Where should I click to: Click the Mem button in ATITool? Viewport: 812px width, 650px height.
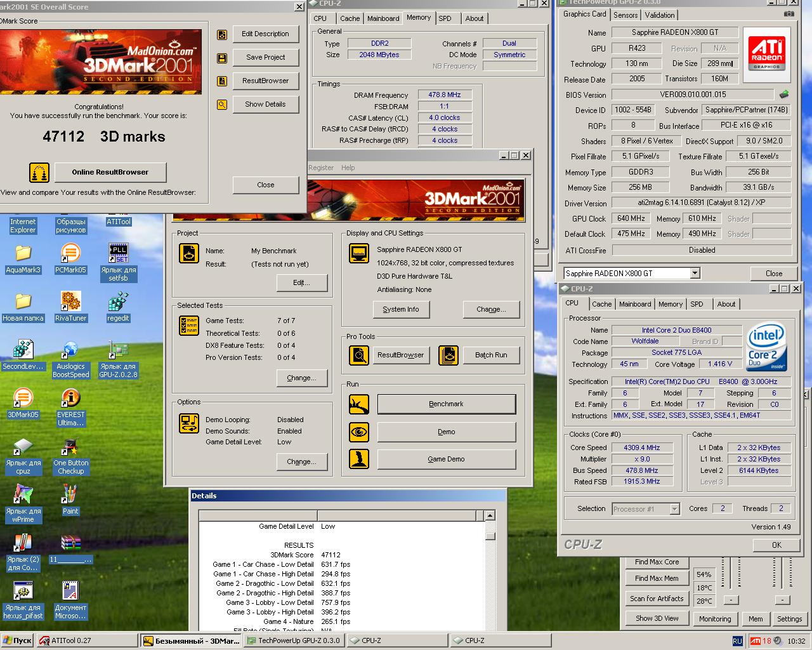tap(756, 619)
